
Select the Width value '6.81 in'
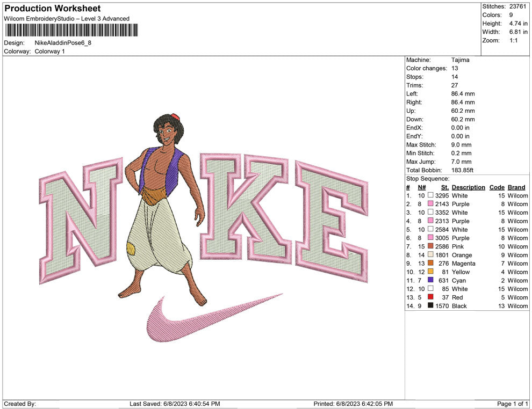click(518, 32)
